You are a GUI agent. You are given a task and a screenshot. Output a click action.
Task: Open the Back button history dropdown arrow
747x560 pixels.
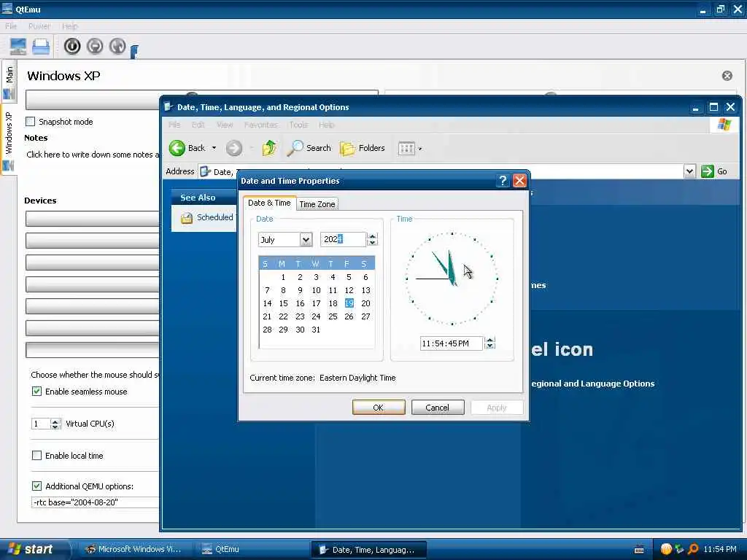(x=214, y=148)
